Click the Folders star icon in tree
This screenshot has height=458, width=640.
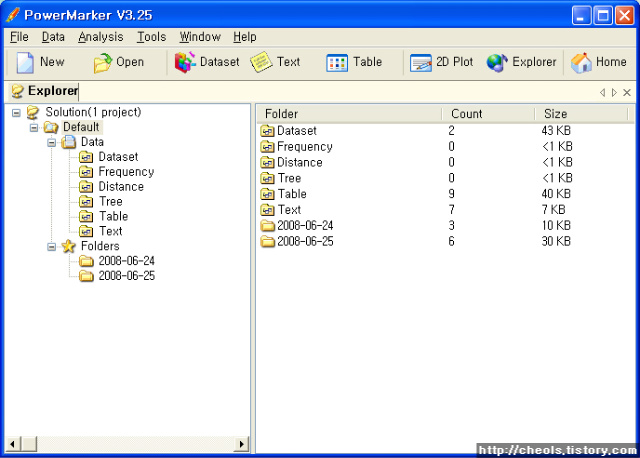point(69,246)
